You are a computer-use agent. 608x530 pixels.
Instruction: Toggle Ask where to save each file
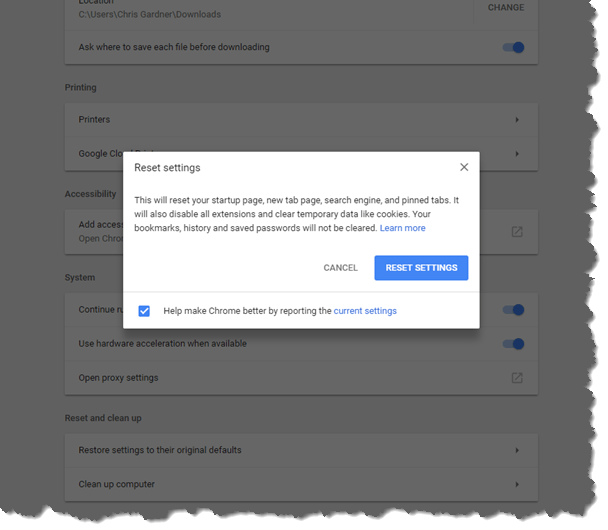coord(513,47)
